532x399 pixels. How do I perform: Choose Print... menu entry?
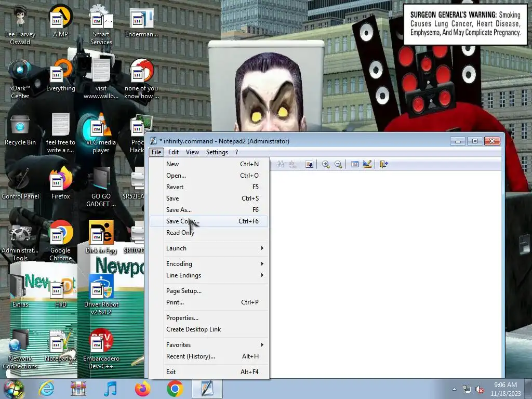[208, 302]
